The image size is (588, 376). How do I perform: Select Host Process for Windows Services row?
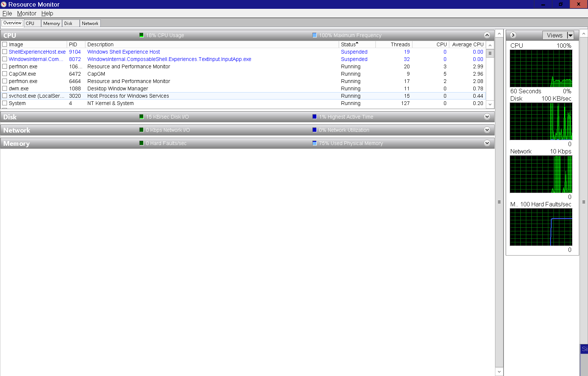[243, 96]
